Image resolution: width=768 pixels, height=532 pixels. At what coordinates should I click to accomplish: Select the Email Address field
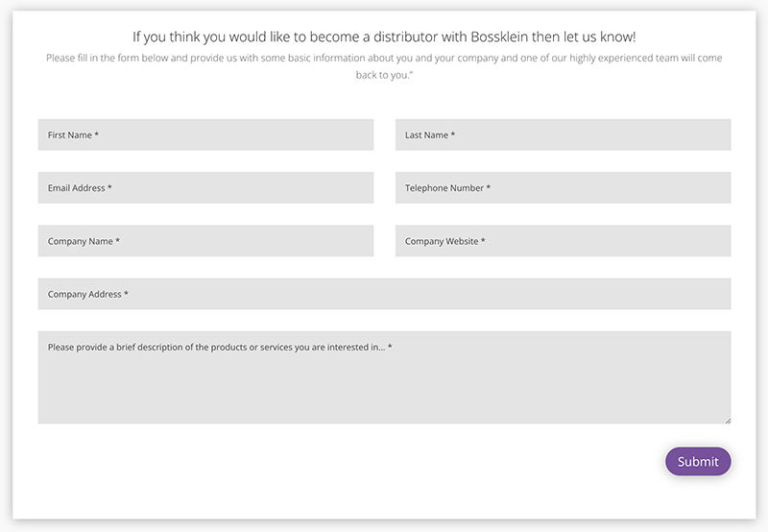[205, 187]
